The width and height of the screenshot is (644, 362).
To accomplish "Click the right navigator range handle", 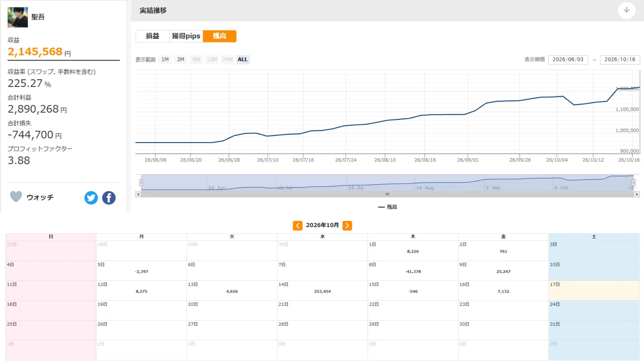I will [x=634, y=183].
